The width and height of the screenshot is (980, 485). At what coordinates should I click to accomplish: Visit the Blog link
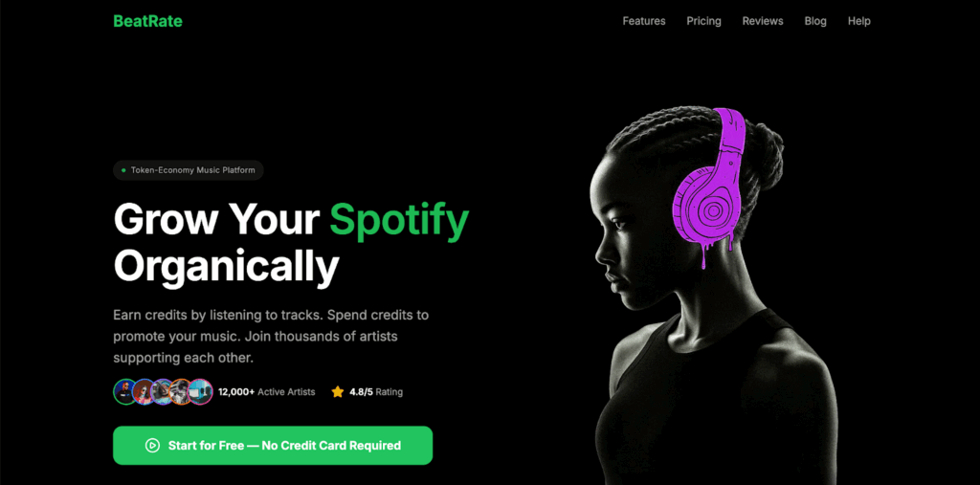click(x=815, y=21)
